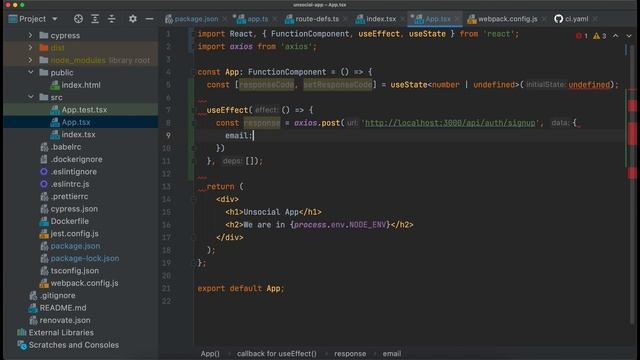Click the error count indicator icon
640x360 pixels.
click(579, 36)
